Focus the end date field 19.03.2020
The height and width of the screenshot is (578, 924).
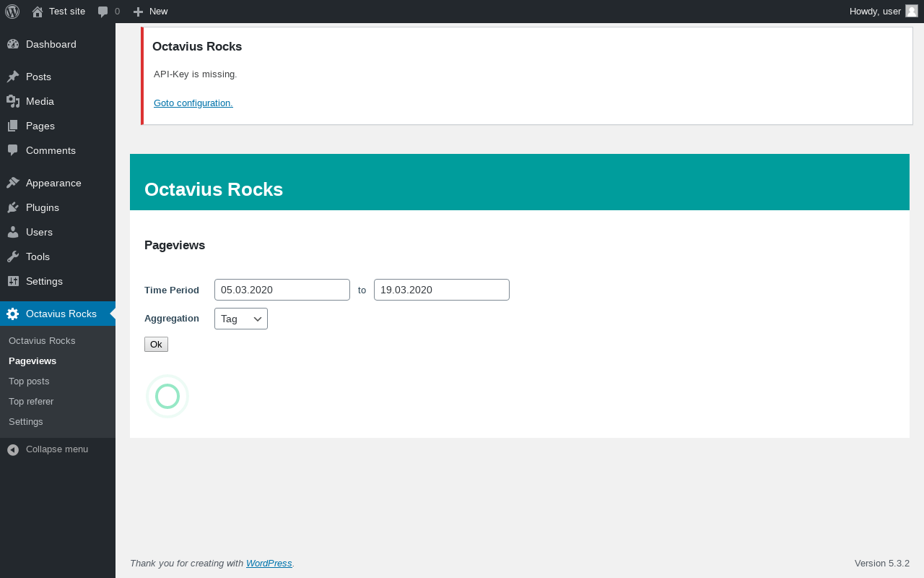pos(442,290)
